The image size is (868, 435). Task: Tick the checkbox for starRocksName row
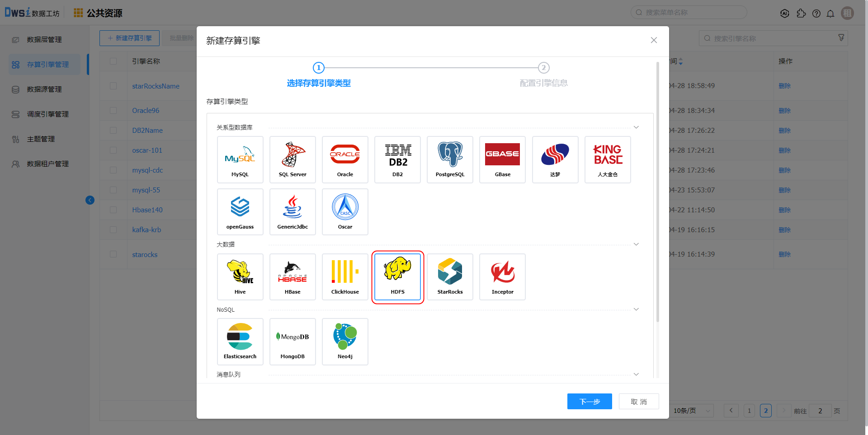coord(113,86)
